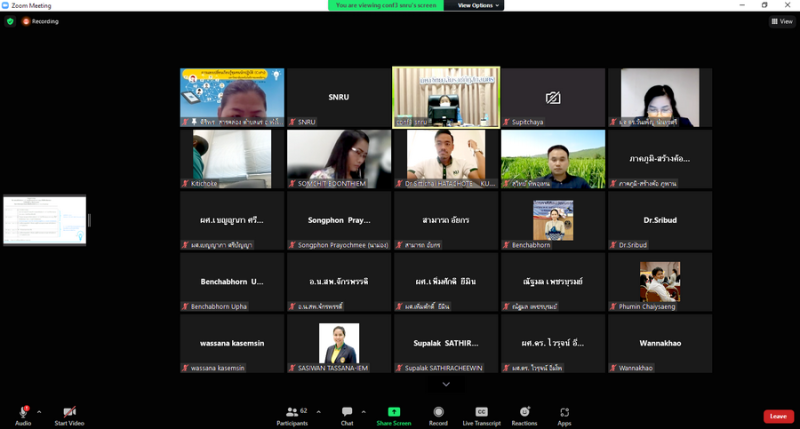Expand the View Options dropdown
This screenshot has width=800, height=429.
(478, 5)
